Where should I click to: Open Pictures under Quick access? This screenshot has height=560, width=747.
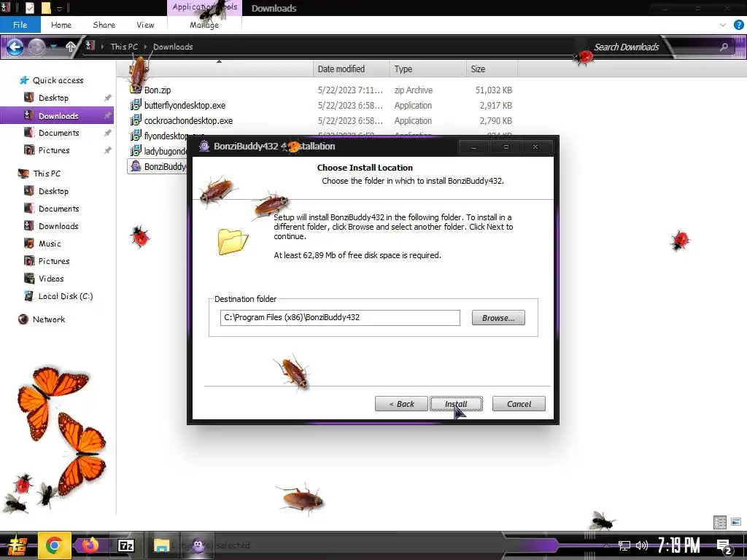click(54, 150)
